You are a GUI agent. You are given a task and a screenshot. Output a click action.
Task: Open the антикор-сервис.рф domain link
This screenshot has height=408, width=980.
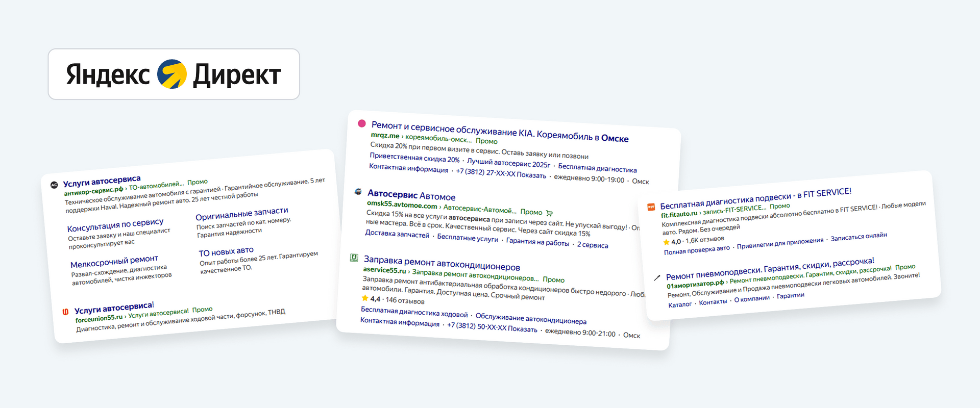(x=93, y=191)
